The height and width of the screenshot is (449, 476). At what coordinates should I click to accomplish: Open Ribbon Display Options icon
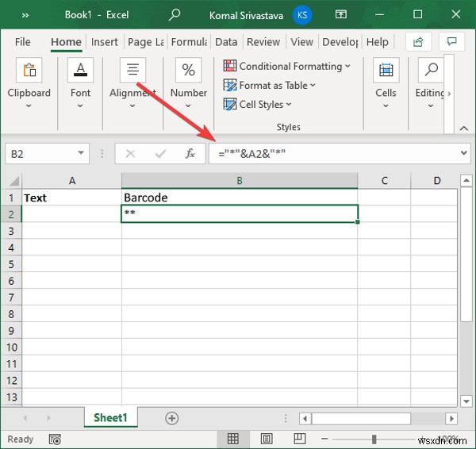click(x=341, y=14)
